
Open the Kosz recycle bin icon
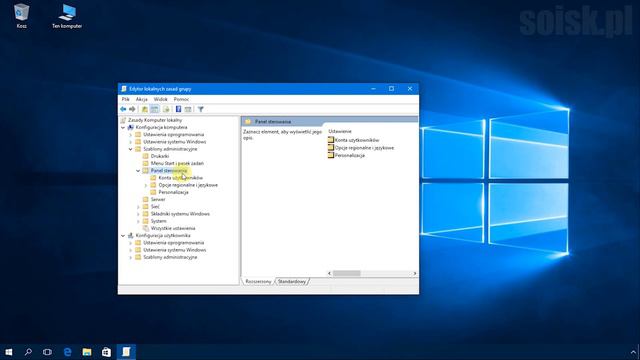click(21, 16)
